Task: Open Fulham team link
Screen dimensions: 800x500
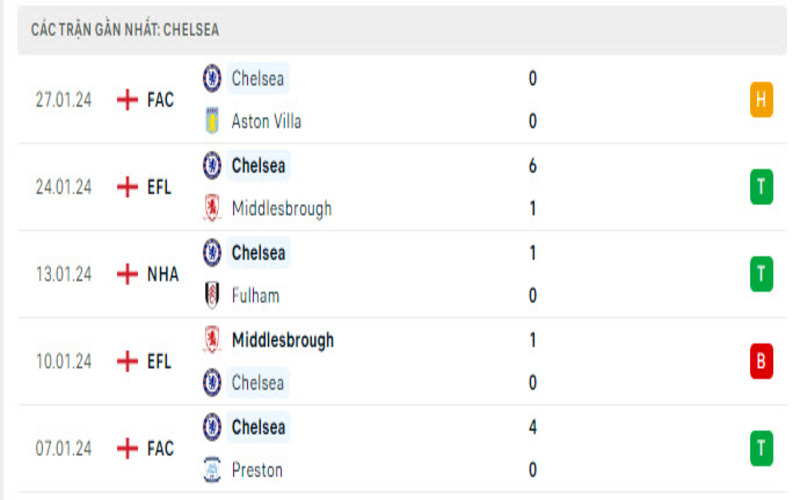Action: tap(255, 296)
